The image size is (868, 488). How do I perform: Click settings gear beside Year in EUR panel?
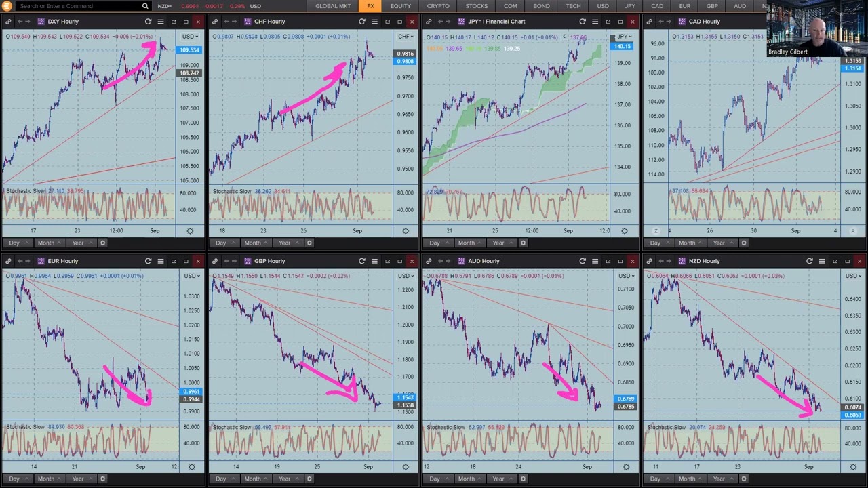[x=102, y=479]
